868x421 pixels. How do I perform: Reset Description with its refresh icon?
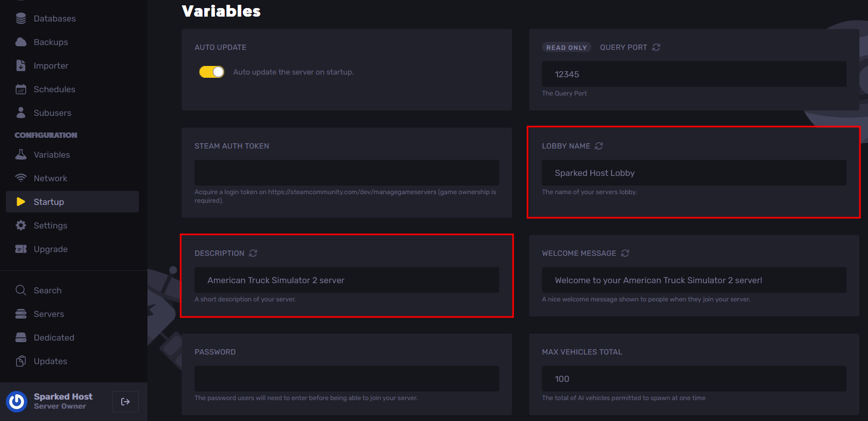coord(253,253)
